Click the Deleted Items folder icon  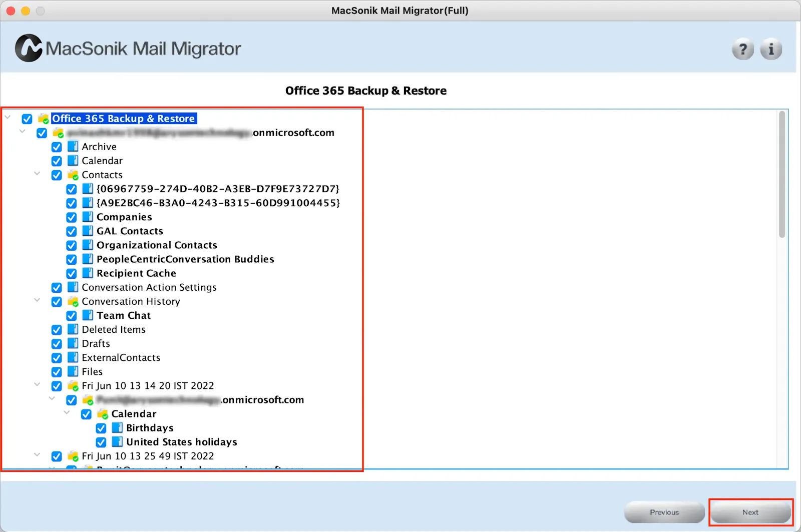click(73, 329)
